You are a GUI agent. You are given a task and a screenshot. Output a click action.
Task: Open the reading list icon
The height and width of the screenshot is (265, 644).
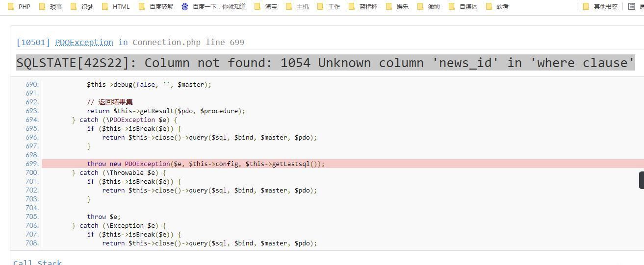(x=632, y=6)
